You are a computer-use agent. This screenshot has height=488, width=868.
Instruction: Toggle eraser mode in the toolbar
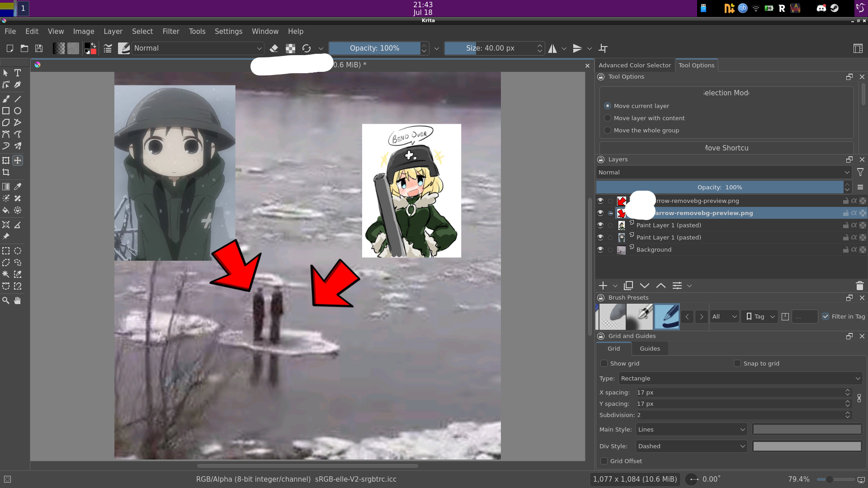pos(274,48)
